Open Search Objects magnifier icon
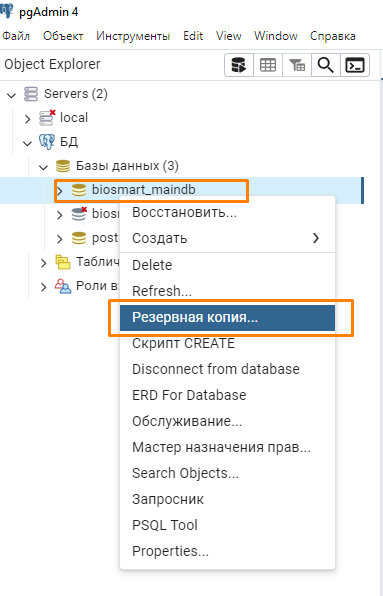This screenshot has width=383, height=596. [x=326, y=65]
